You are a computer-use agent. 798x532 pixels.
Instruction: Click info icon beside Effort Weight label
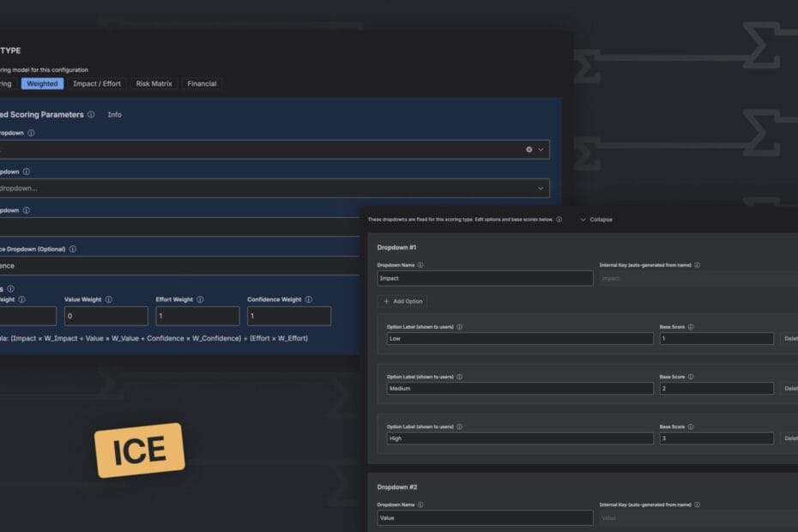(x=200, y=299)
